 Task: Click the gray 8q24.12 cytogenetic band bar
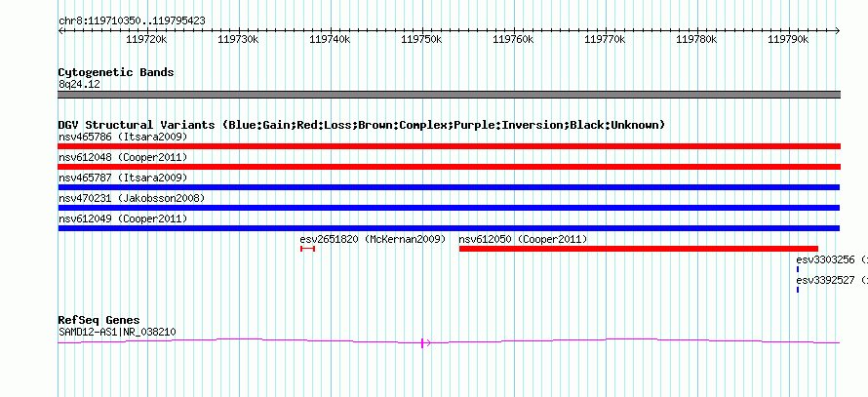[x=449, y=95]
